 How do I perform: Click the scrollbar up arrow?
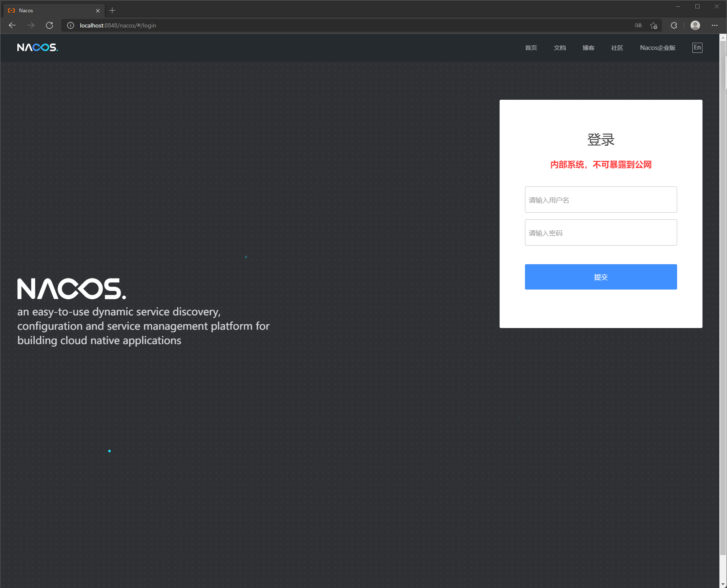(x=723, y=38)
